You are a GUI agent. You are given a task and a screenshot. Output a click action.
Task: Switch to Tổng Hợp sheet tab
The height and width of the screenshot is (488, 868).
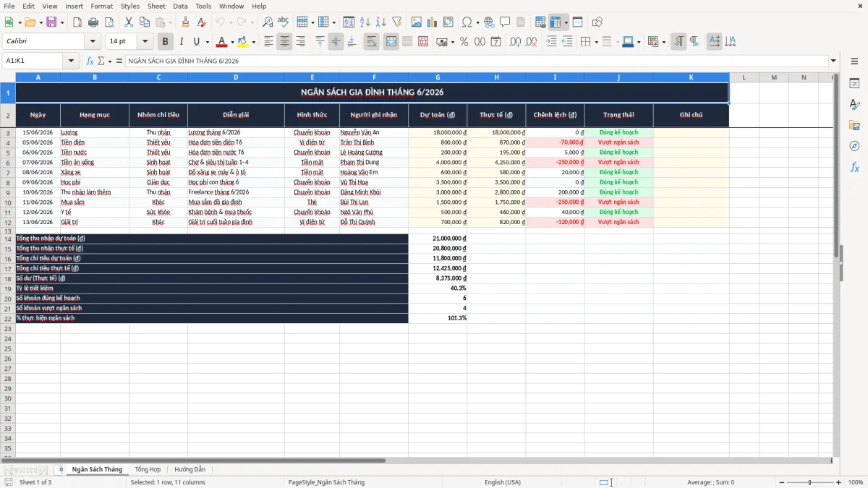pos(148,470)
